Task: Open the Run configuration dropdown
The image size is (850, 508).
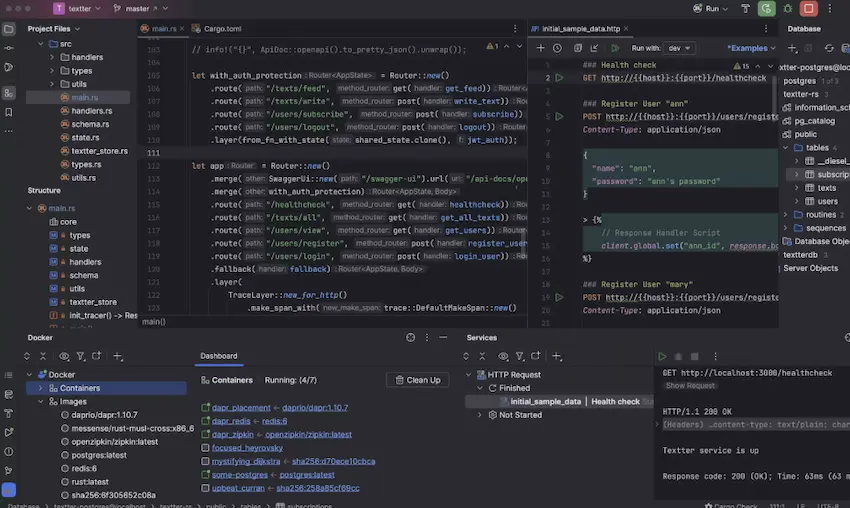Action: [711, 9]
